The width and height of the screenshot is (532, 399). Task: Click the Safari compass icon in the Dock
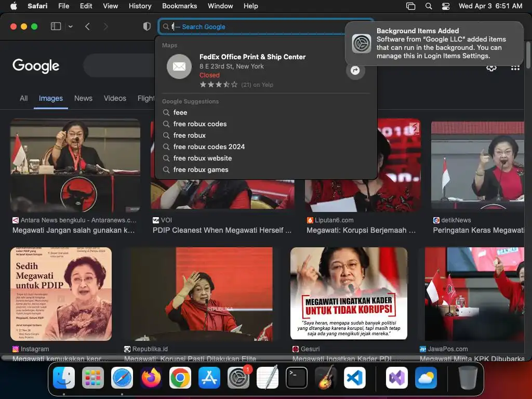tap(122, 378)
